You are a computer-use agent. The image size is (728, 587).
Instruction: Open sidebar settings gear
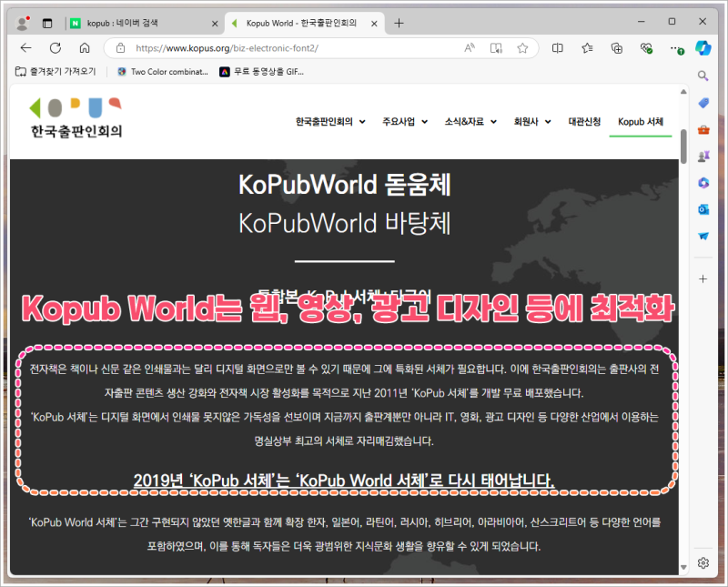point(703,562)
